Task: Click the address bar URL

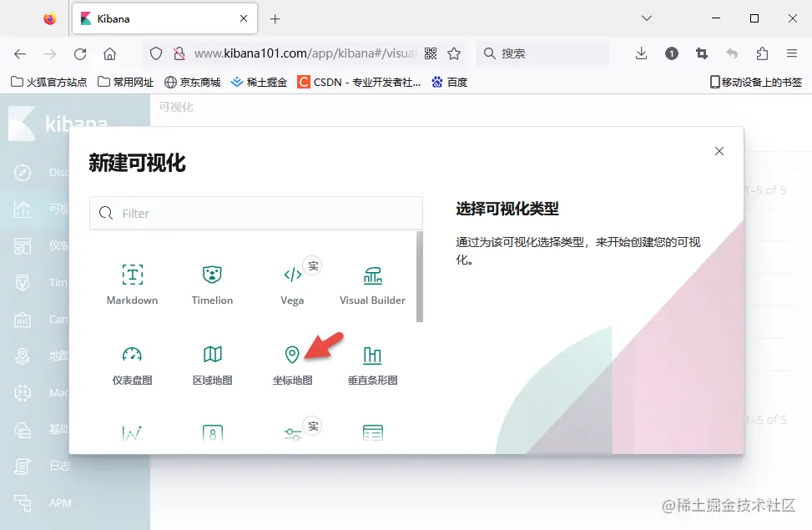Action: tap(305, 53)
